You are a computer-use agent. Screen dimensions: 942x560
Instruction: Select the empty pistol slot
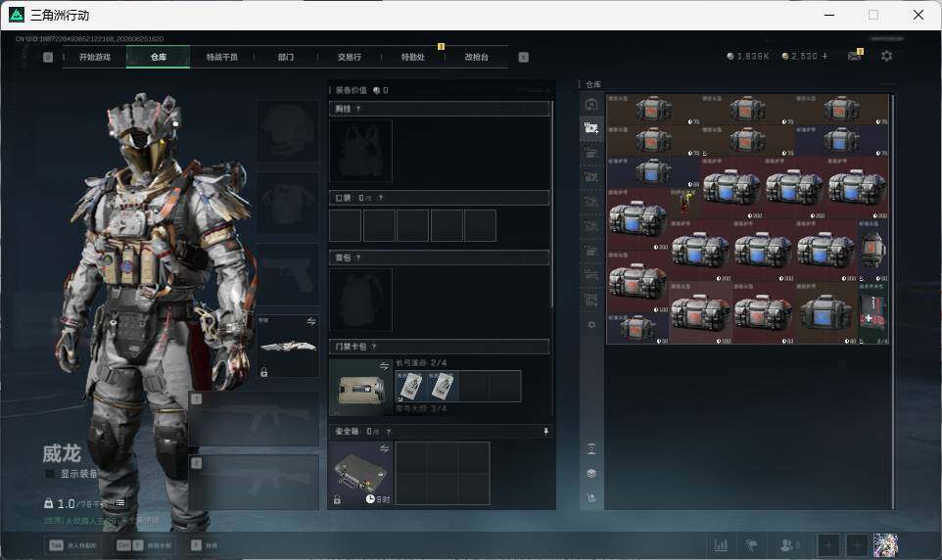coord(288,274)
